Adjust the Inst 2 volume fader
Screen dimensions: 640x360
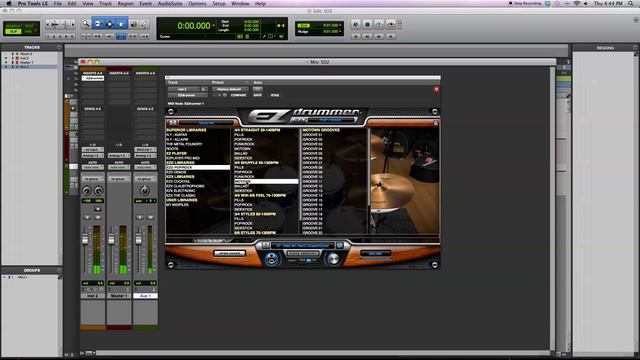point(85,240)
